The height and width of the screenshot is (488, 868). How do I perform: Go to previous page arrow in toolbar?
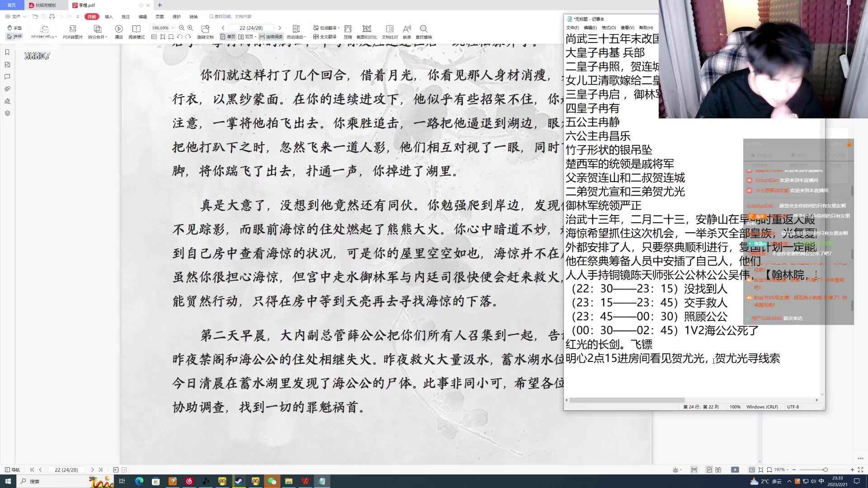tap(223, 28)
